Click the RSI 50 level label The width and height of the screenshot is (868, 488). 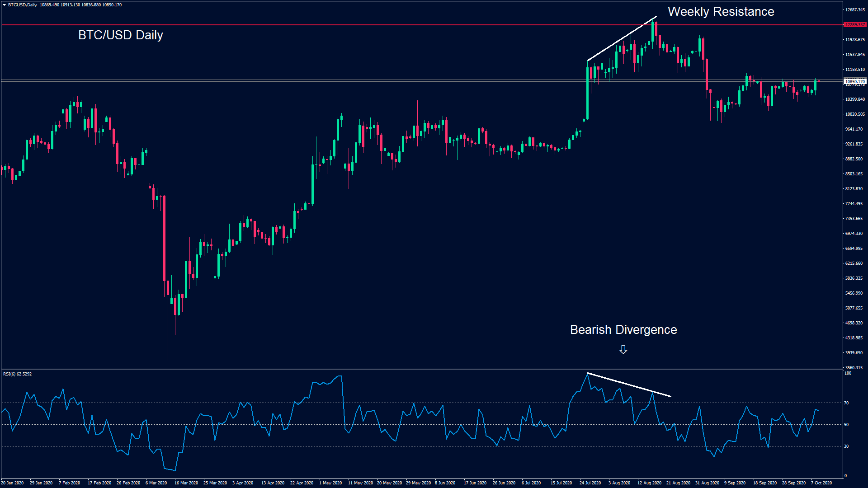click(846, 425)
